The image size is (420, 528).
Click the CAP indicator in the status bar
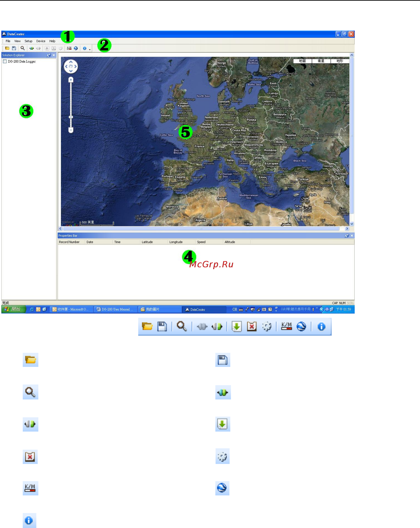pyautogui.click(x=335, y=303)
